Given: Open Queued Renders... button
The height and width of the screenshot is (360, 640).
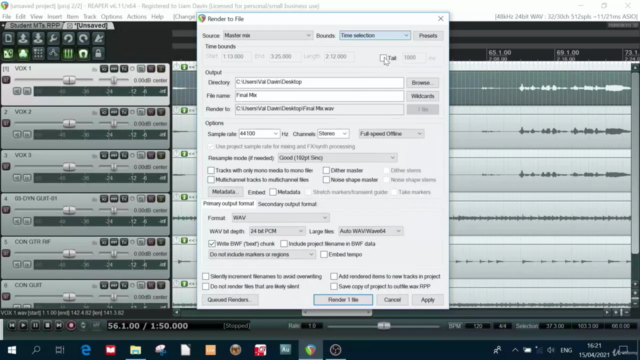Looking at the screenshot, I should click(229, 300).
